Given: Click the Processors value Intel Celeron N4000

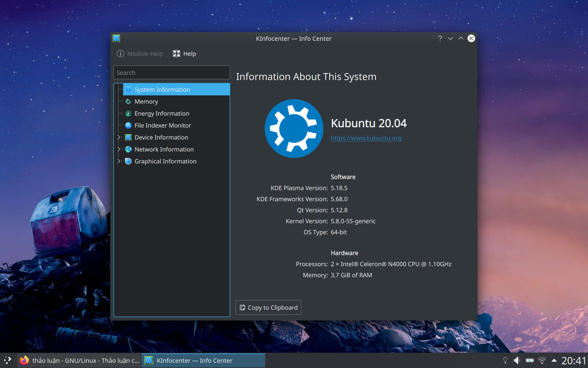Looking at the screenshot, I should pyautogui.click(x=391, y=264).
